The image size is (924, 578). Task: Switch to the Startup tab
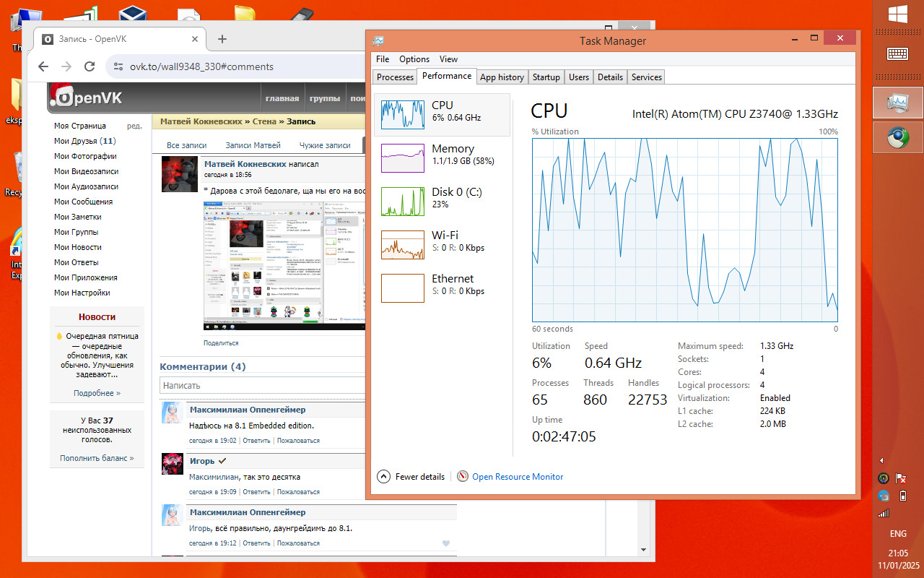point(546,77)
